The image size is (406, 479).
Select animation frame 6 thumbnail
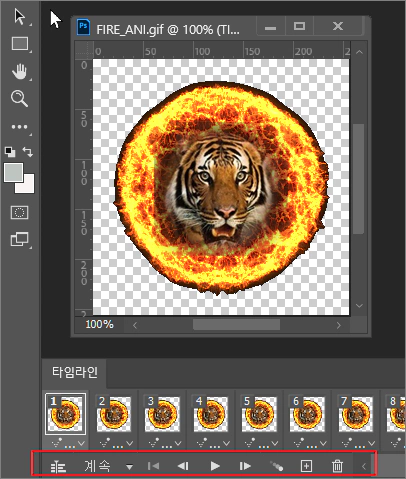[307, 414]
